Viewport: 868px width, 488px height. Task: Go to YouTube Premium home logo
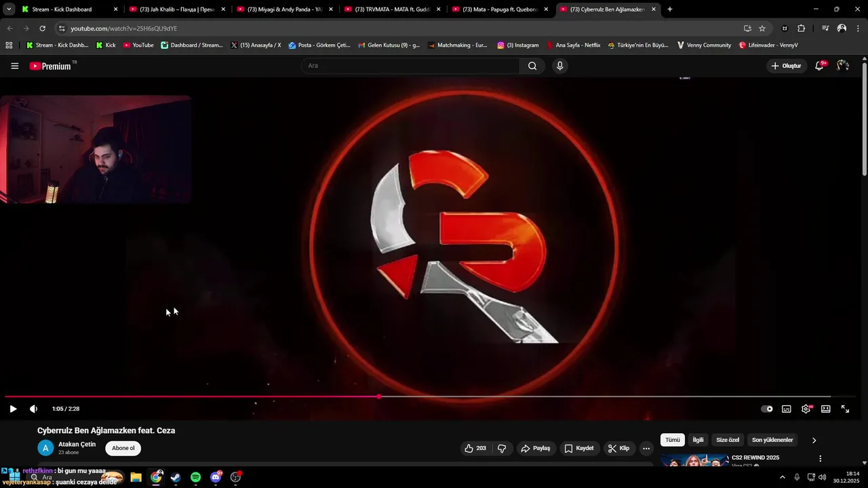pos(50,66)
